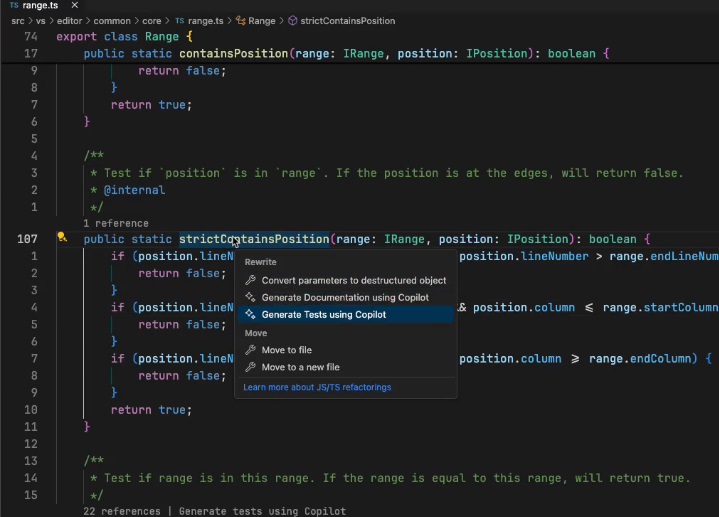Screen dimensions: 719x517
Task: Open the core breadcrumb segment
Action: pos(152,21)
